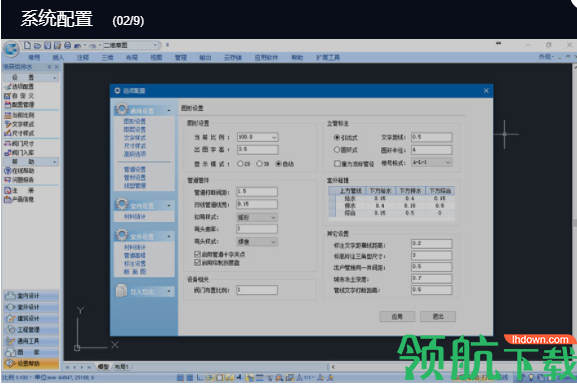
Task: Select 设置帮助 highlighted panel button
Action: (x=31, y=363)
